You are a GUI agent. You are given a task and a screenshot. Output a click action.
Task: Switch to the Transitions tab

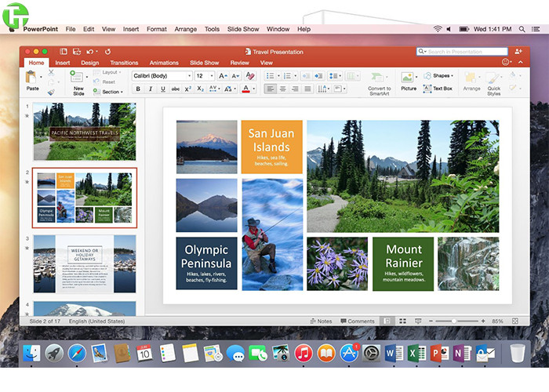[x=124, y=63]
